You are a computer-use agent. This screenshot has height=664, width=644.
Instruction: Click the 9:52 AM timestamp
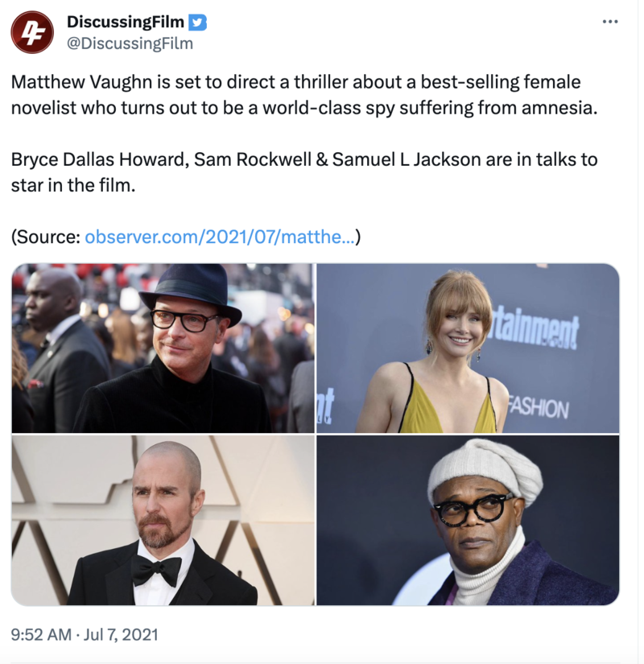40,634
